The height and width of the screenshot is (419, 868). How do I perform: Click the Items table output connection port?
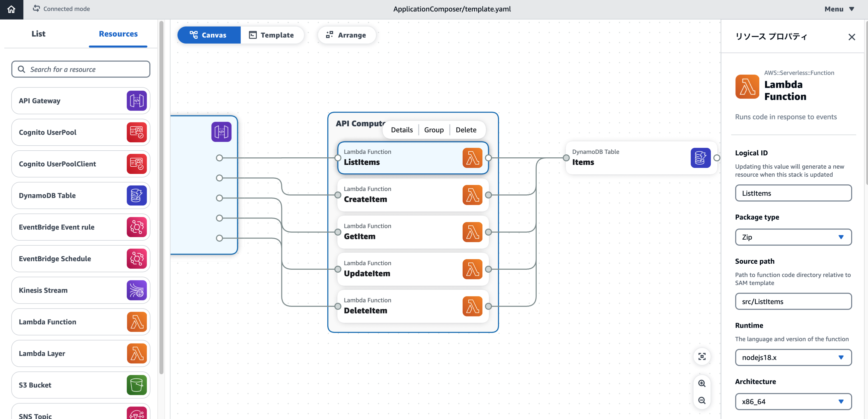(717, 158)
